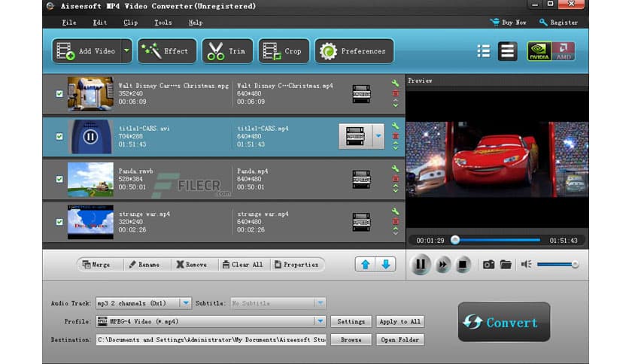Click the Settings button next to Profile

[351, 321]
